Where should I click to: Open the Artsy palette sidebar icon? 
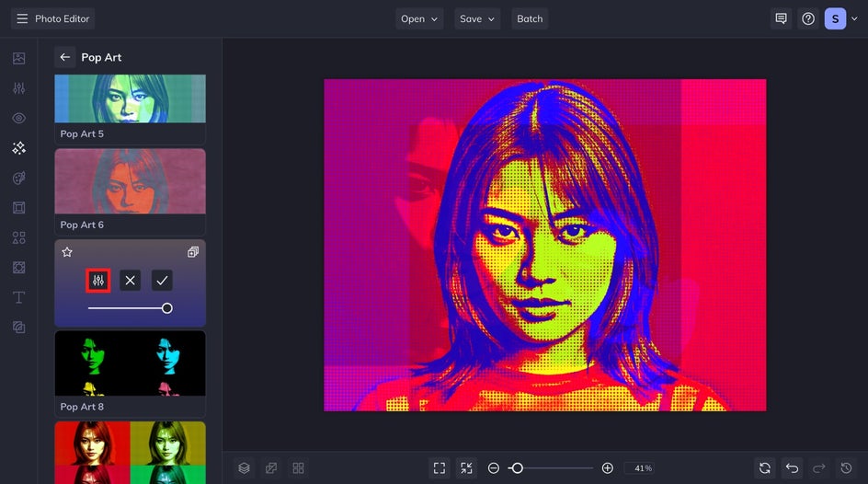click(18, 178)
